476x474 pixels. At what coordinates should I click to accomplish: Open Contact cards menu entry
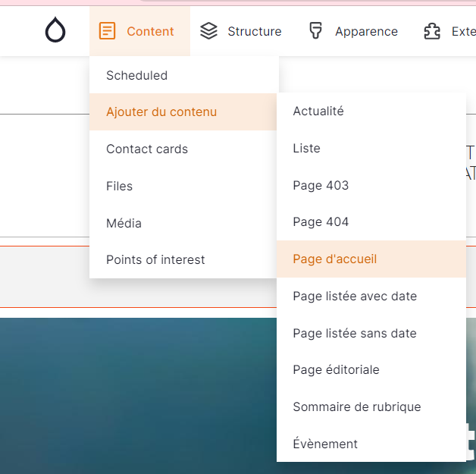point(147,149)
